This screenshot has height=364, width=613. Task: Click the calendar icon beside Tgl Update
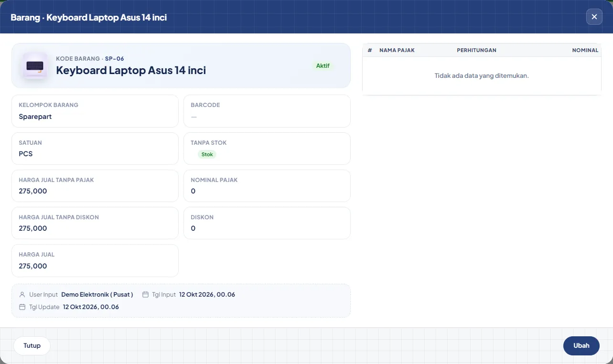point(22,307)
